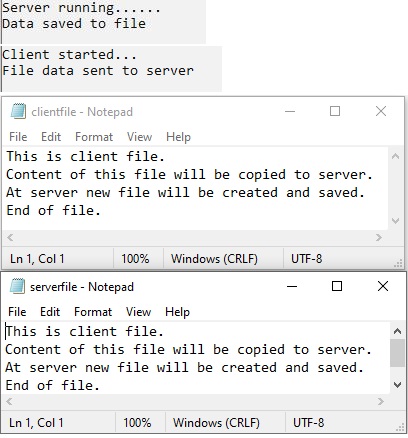Click scroll left arrow in serverfile window
The width and height of the screenshot is (408, 438).
pos(9,401)
